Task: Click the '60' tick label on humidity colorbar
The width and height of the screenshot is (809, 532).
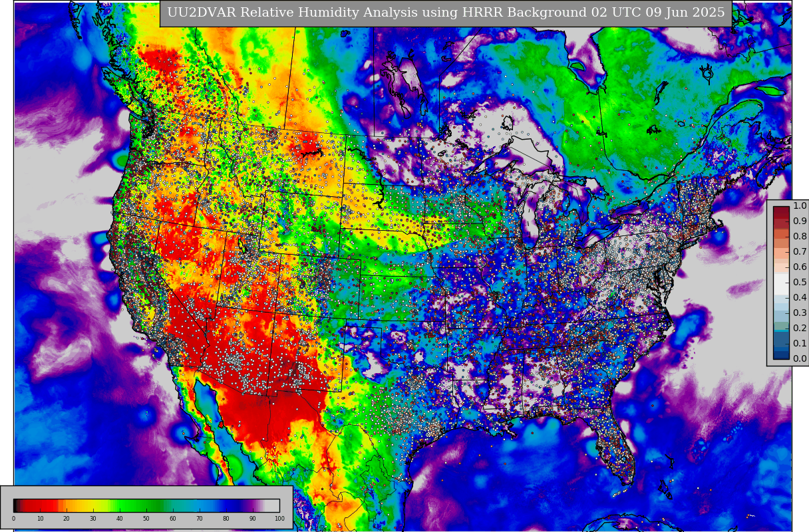Action: point(173,519)
